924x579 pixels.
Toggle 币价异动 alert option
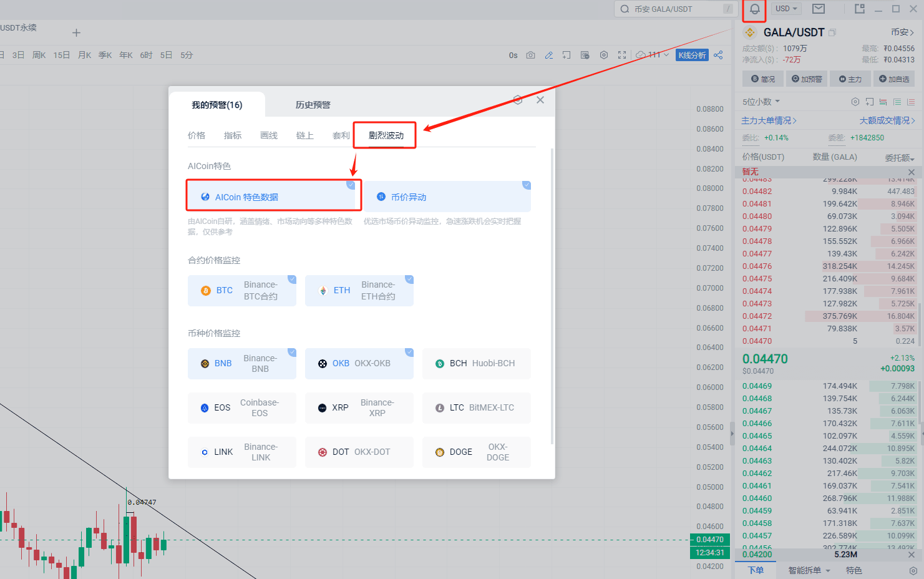[x=447, y=197]
